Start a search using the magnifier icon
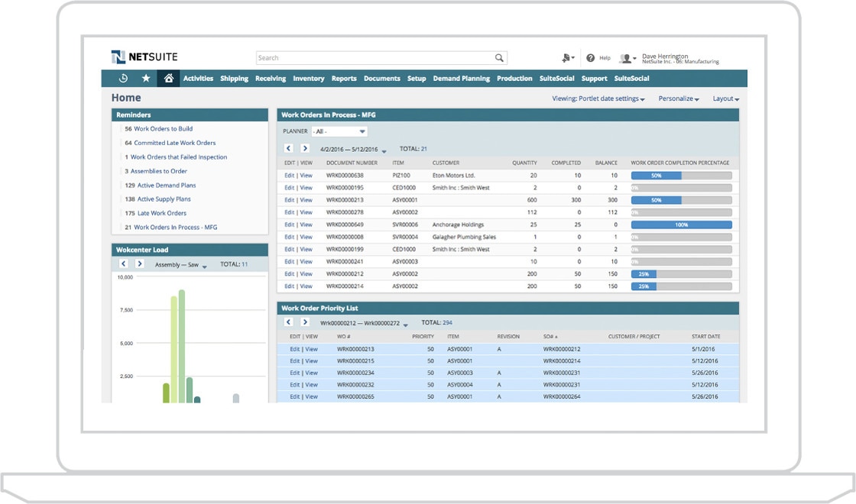Image resolution: width=856 pixels, height=504 pixels. [500, 57]
